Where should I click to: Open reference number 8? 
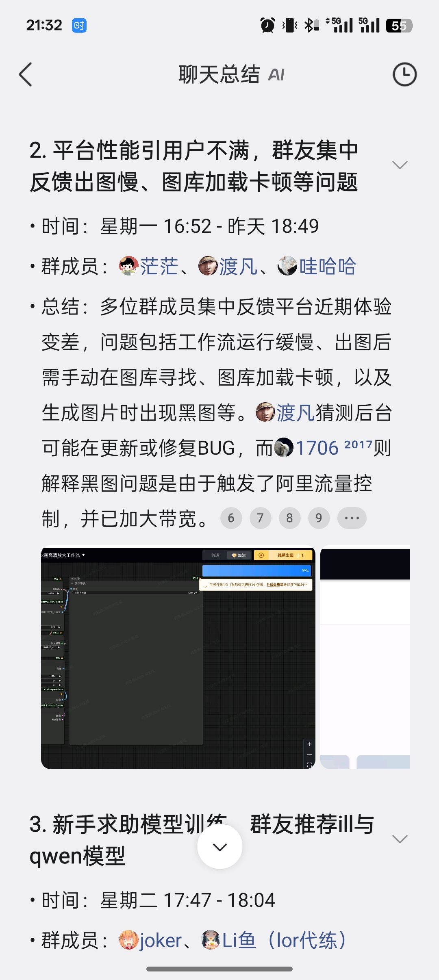click(289, 518)
